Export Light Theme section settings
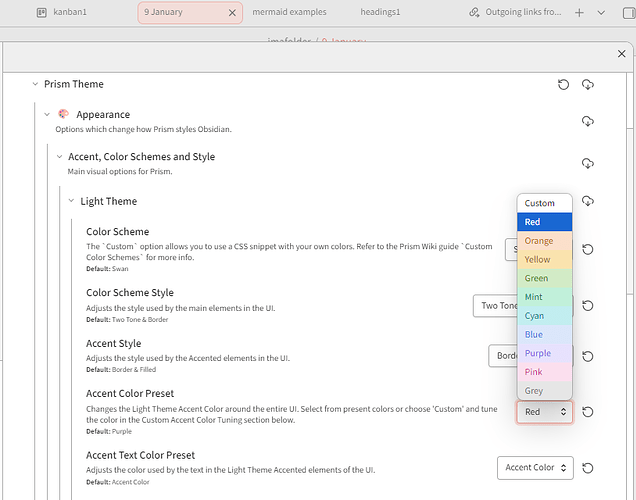This screenshot has width=636, height=500. (588, 201)
